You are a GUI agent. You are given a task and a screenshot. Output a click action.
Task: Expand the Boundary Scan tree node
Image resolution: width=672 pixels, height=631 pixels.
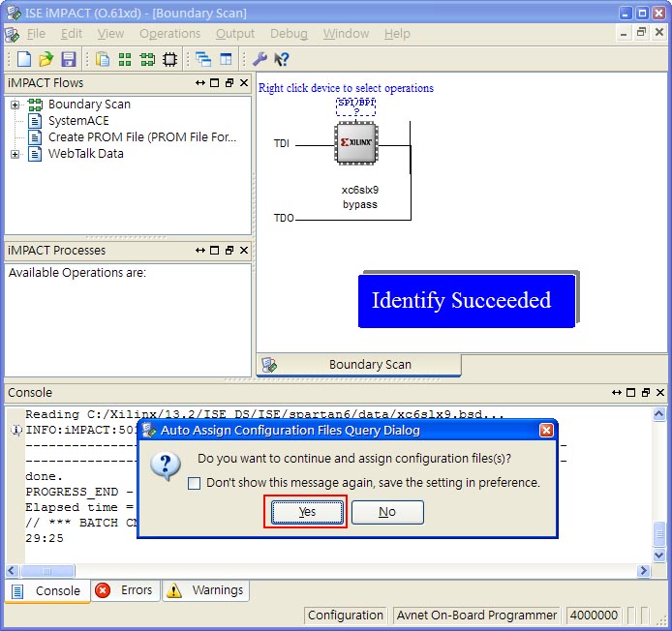tap(15, 105)
